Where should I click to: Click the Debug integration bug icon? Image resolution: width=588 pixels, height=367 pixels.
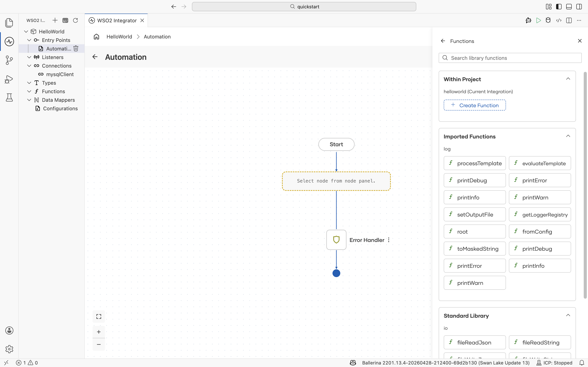tap(548, 20)
